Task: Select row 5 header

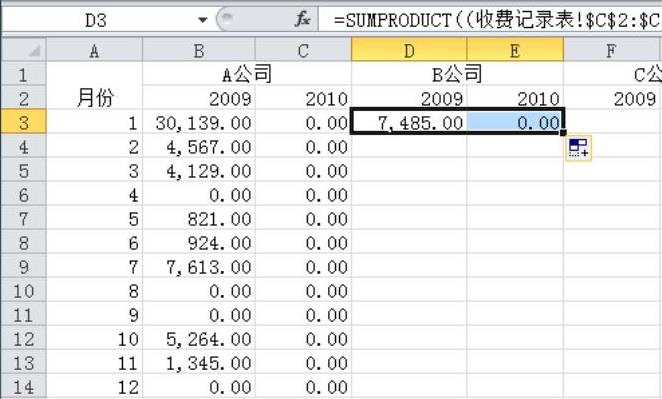Action: click(24, 171)
